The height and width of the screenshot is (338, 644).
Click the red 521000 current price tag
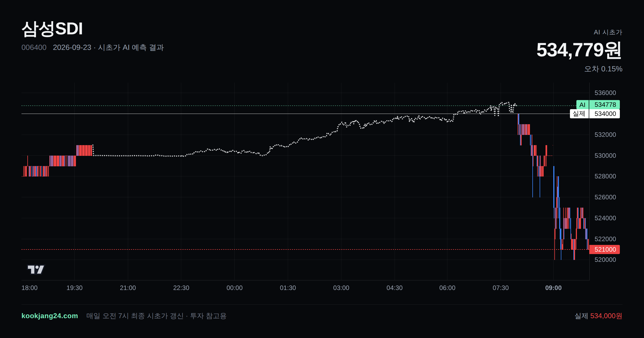point(605,249)
